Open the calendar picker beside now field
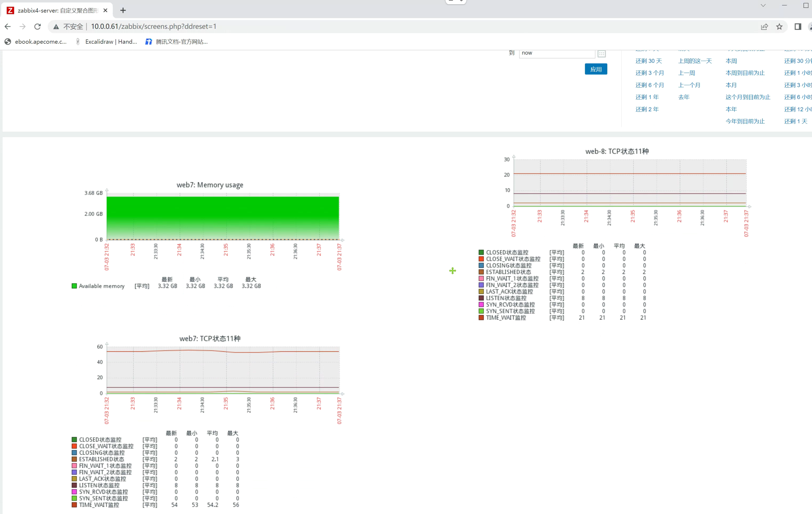This screenshot has height=514, width=812. pos(601,53)
